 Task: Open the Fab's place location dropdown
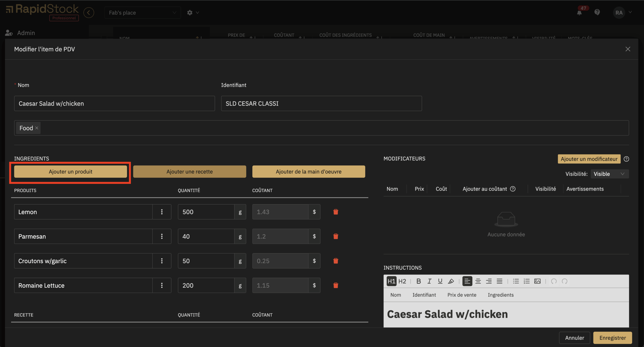point(142,13)
